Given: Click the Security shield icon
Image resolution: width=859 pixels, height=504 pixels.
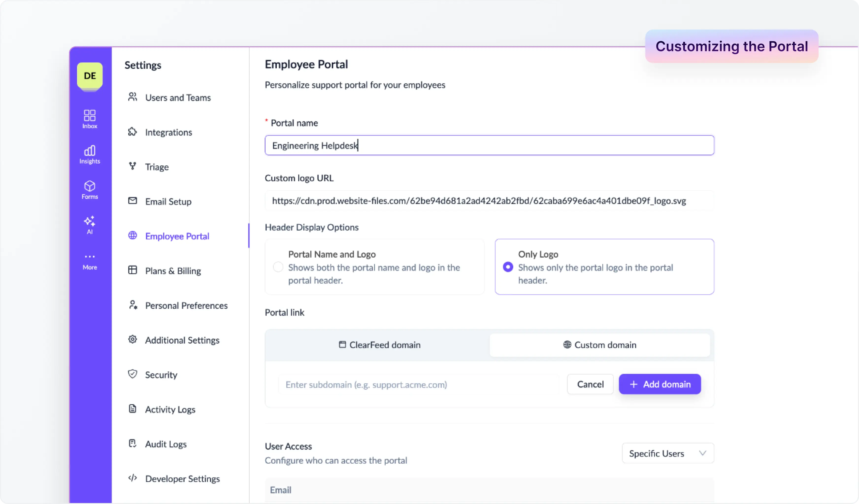Looking at the screenshot, I should point(132,374).
